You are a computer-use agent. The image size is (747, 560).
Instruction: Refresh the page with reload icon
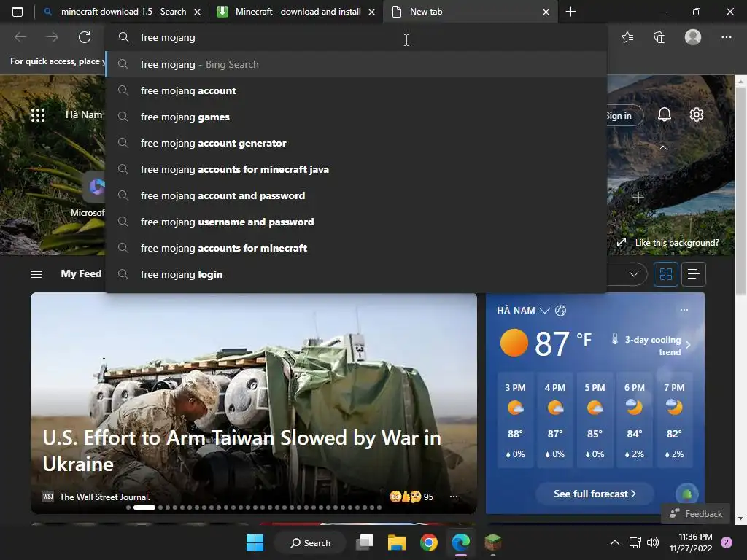(x=85, y=37)
